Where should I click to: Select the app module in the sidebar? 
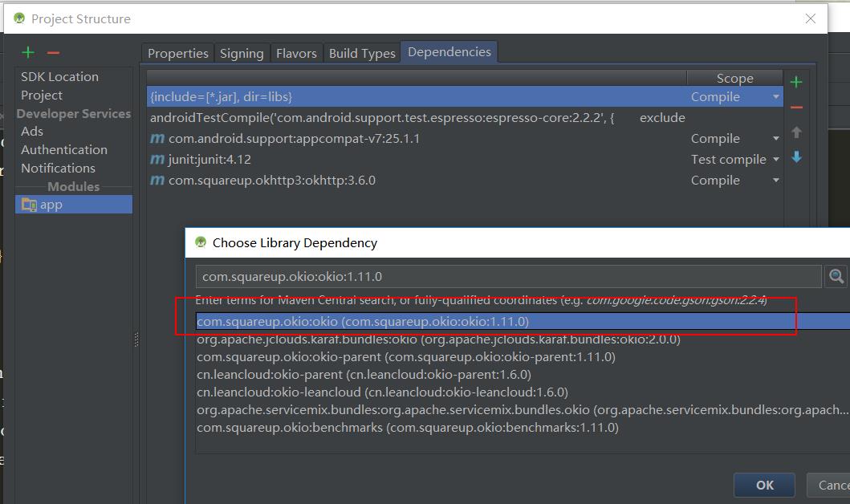click(x=51, y=205)
